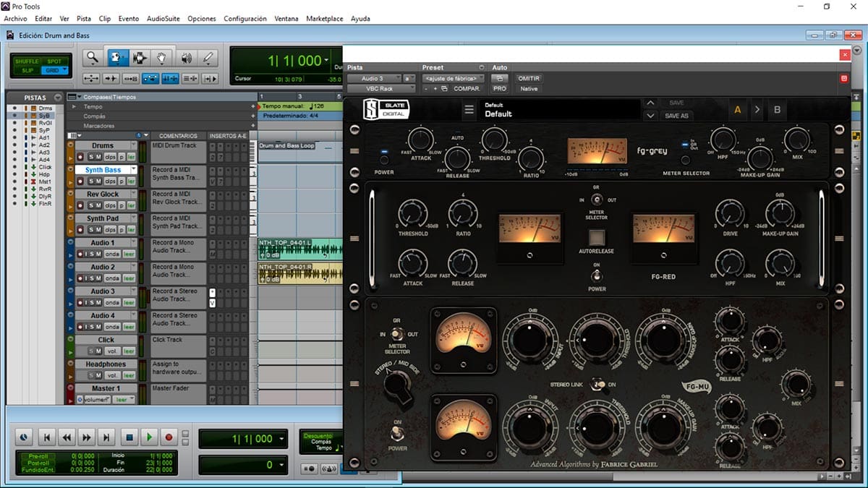The height and width of the screenshot is (488, 868).
Task: Select the Selector waveform tool
Action: (x=140, y=58)
